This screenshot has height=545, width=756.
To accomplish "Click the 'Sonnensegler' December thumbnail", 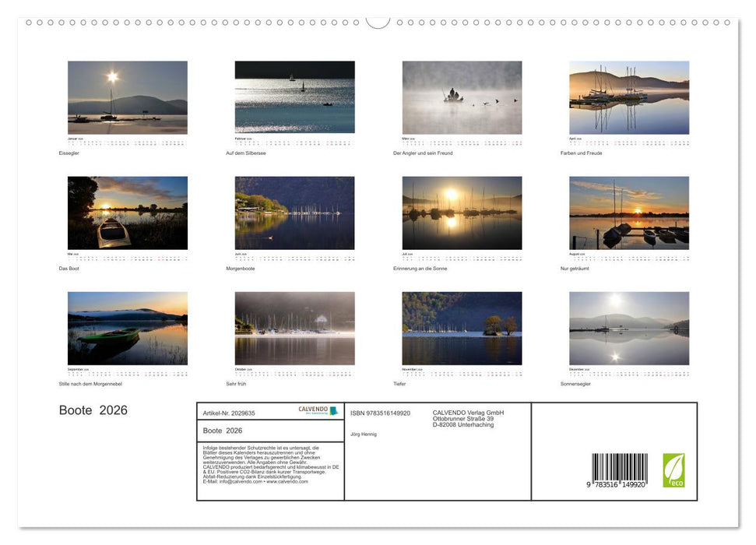I will tap(628, 329).
